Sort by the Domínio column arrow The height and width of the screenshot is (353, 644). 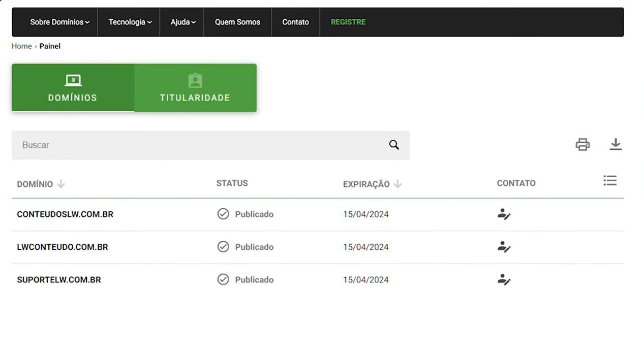[x=61, y=184]
